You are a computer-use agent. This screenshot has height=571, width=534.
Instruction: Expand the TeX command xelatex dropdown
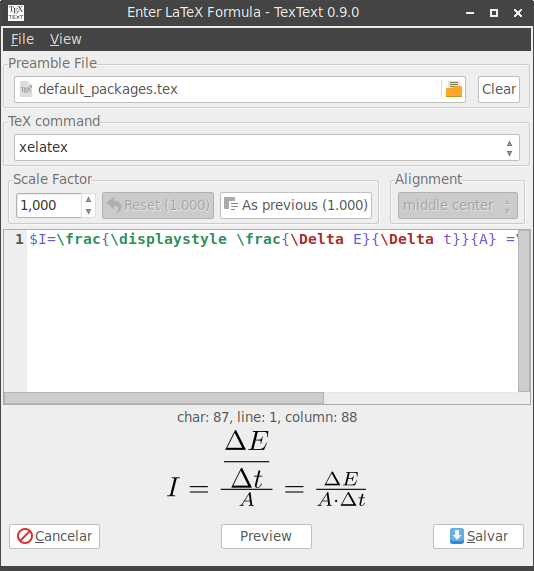(267, 147)
